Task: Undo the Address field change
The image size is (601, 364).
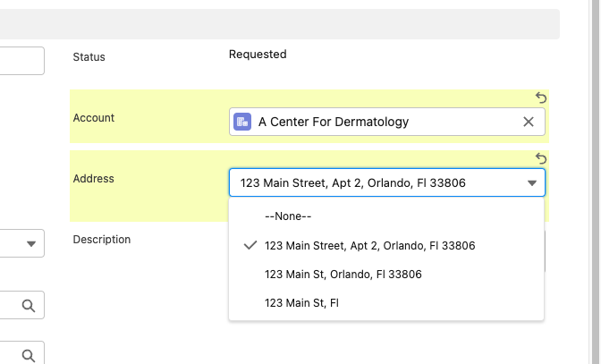Action: [x=541, y=158]
